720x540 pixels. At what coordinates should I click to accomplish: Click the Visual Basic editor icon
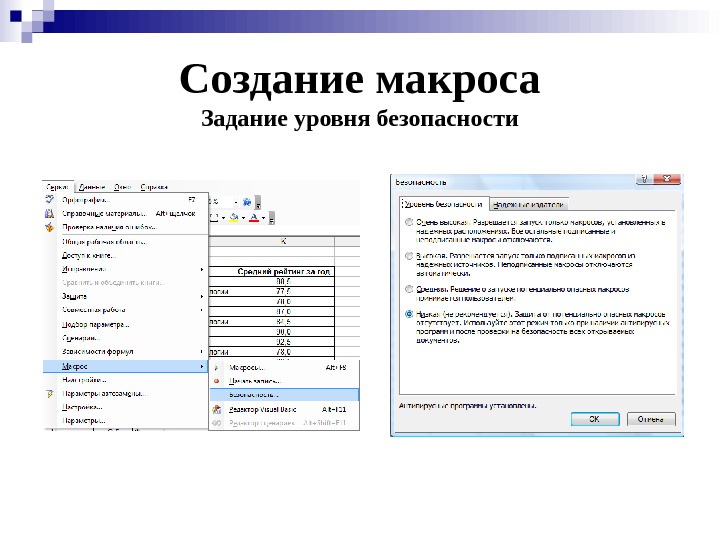(x=217, y=409)
